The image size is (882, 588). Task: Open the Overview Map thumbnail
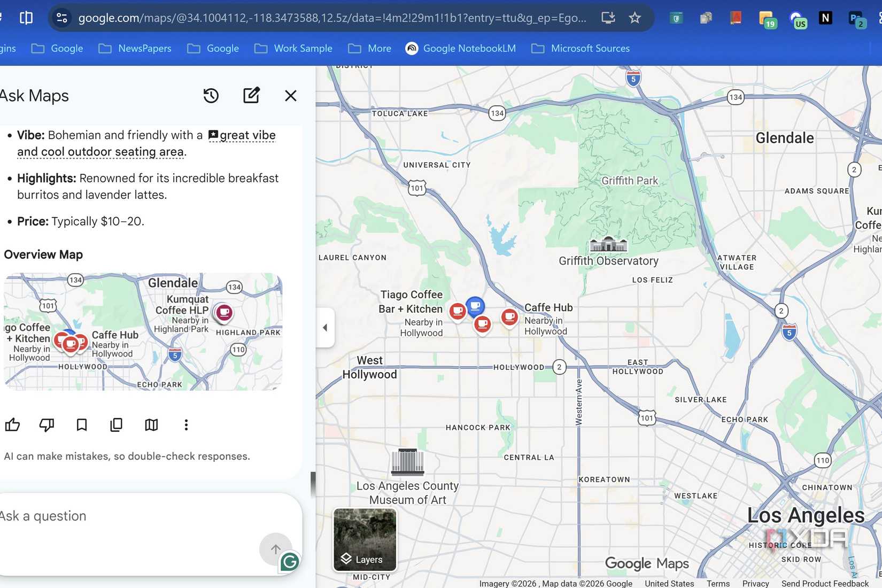point(143,331)
